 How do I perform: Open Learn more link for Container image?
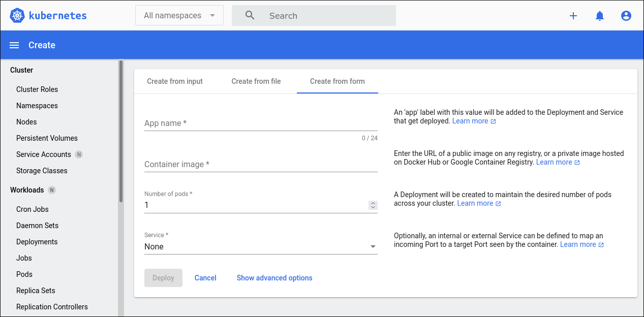tap(554, 162)
